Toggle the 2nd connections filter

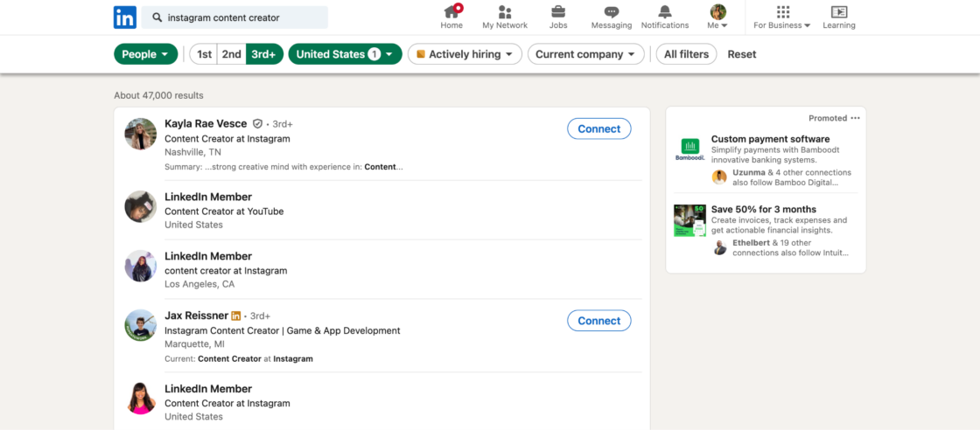(x=231, y=54)
